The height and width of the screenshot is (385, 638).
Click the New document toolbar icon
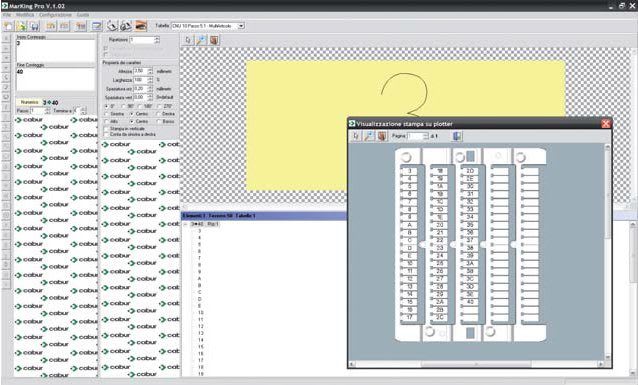pyautogui.click(x=8, y=26)
